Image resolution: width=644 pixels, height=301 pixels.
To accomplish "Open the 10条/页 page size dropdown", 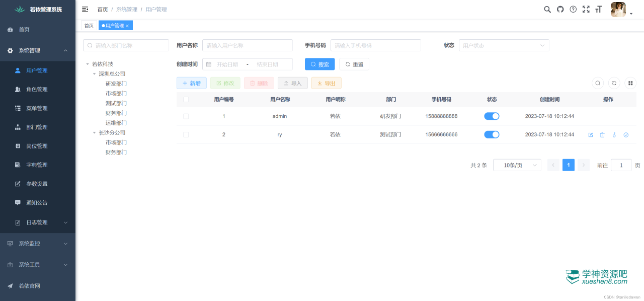I will [517, 165].
